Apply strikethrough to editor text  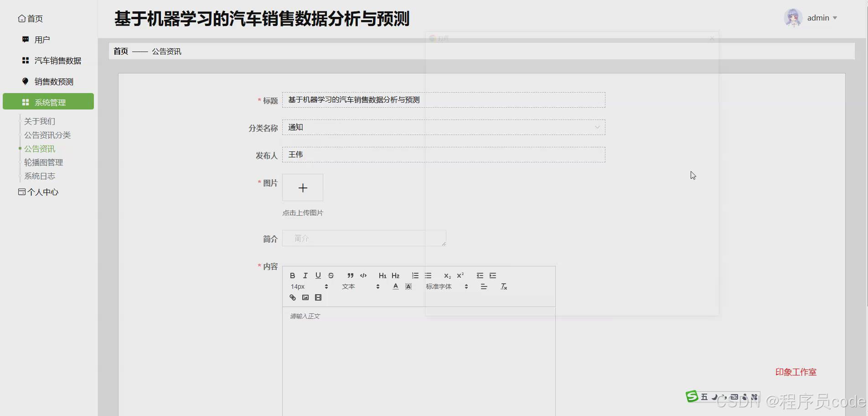pyautogui.click(x=331, y=276)
